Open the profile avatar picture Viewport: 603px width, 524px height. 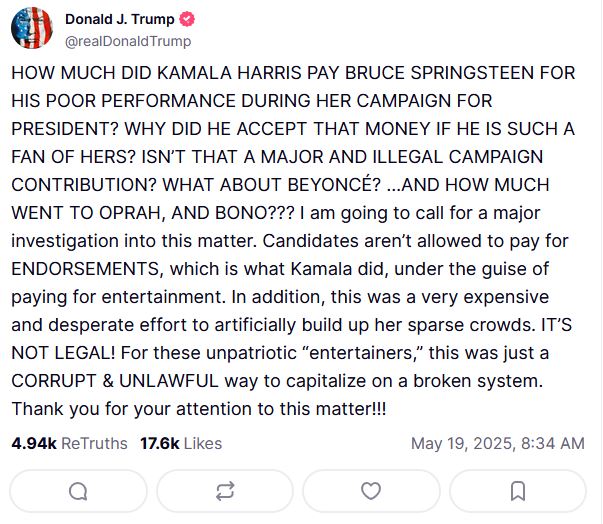click(x=32, y=29)
